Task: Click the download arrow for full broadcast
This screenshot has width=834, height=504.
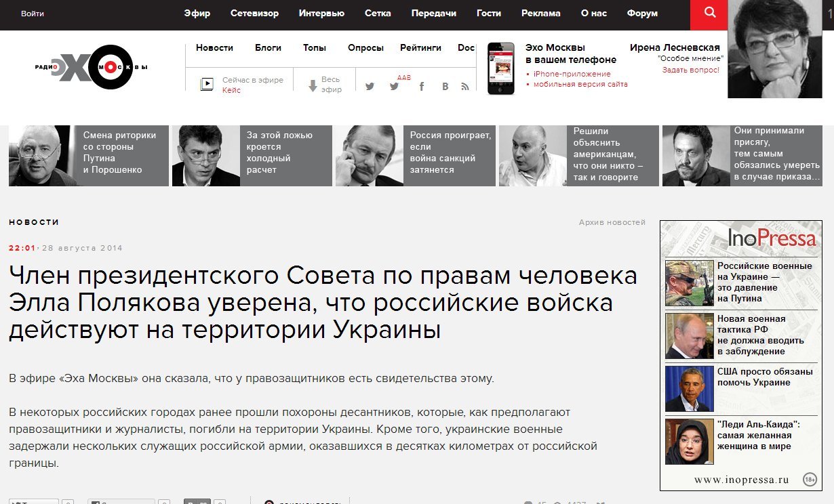Action: (x=313, y=85)
